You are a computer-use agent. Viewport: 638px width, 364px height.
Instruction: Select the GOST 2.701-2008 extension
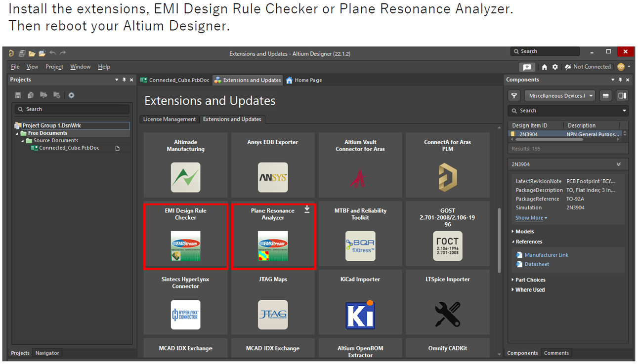tap(448, 234)
